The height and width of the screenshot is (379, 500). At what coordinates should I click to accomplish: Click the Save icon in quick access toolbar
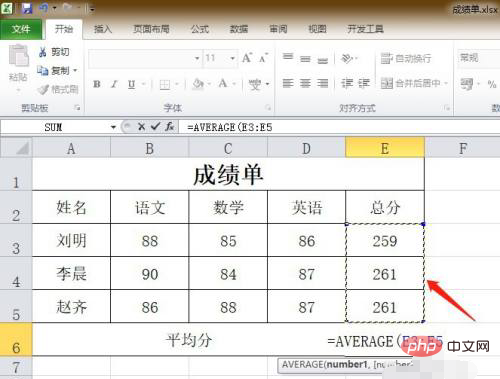click(x=27, y=8)
